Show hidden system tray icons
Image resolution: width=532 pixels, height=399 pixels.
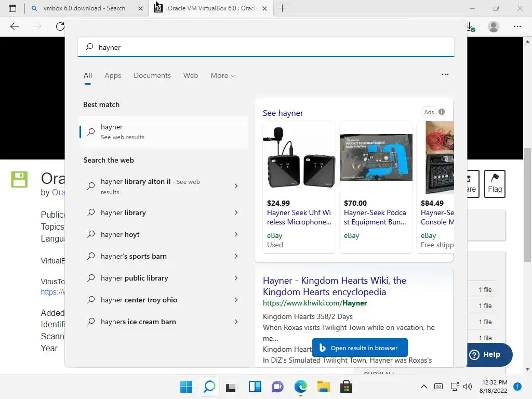424,387
